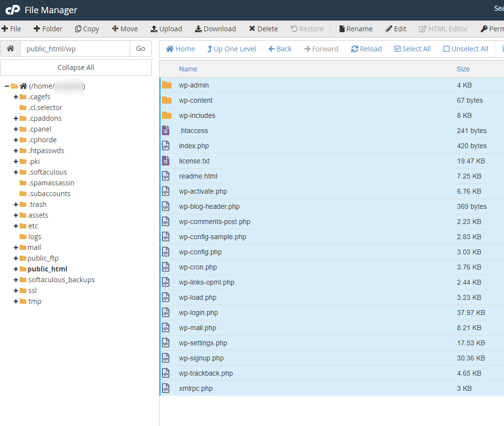Select the .cl.selector folder in tree

46,108
